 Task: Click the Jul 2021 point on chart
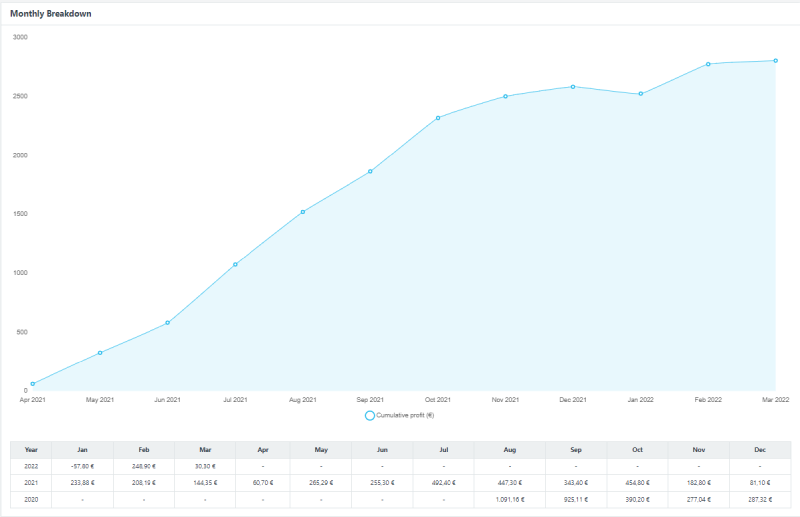235,264
